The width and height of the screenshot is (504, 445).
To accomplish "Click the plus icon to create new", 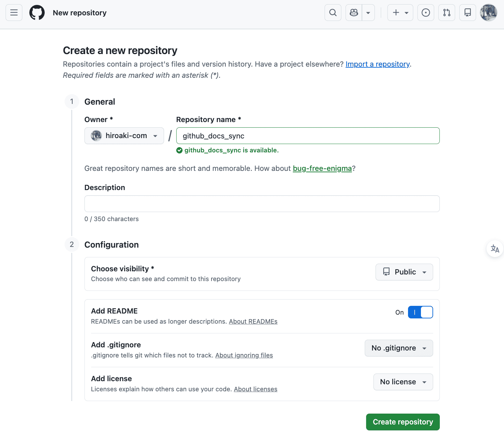I will pyautogui.click(x=396, y=12).
